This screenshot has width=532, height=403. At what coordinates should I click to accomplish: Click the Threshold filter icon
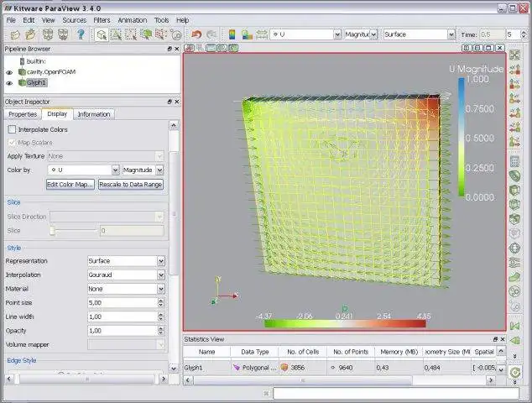515,219
